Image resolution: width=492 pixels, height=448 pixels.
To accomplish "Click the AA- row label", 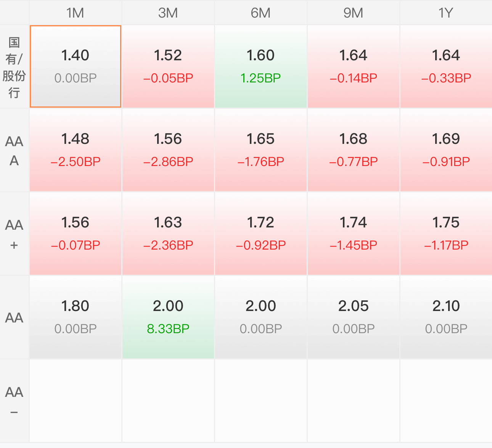I will point(14,401).
